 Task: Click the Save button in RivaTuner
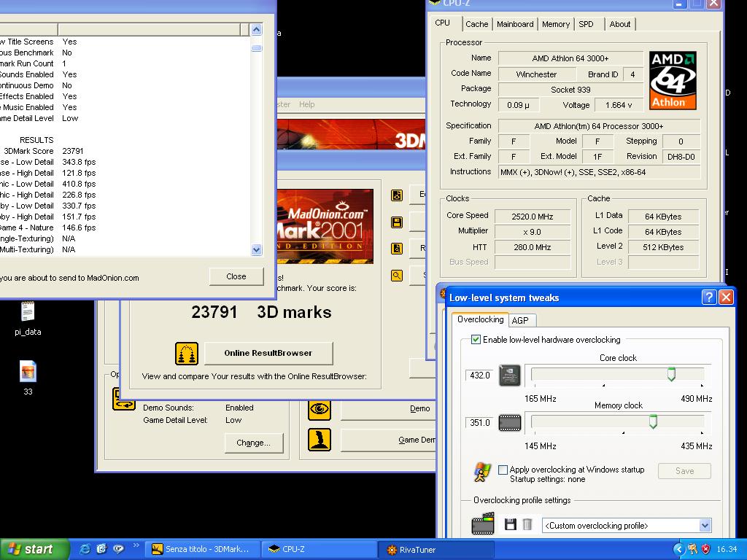pos(684,471)
